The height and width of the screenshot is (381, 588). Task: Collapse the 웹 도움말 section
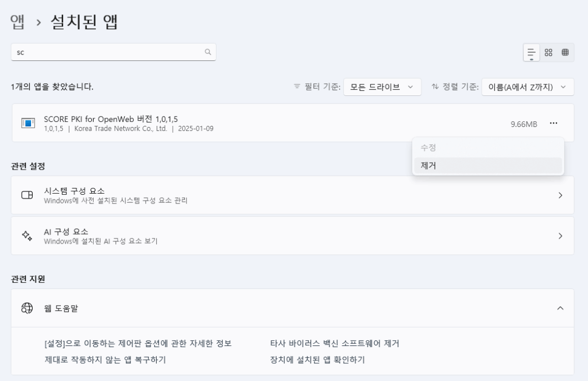[x=560, y=308]
